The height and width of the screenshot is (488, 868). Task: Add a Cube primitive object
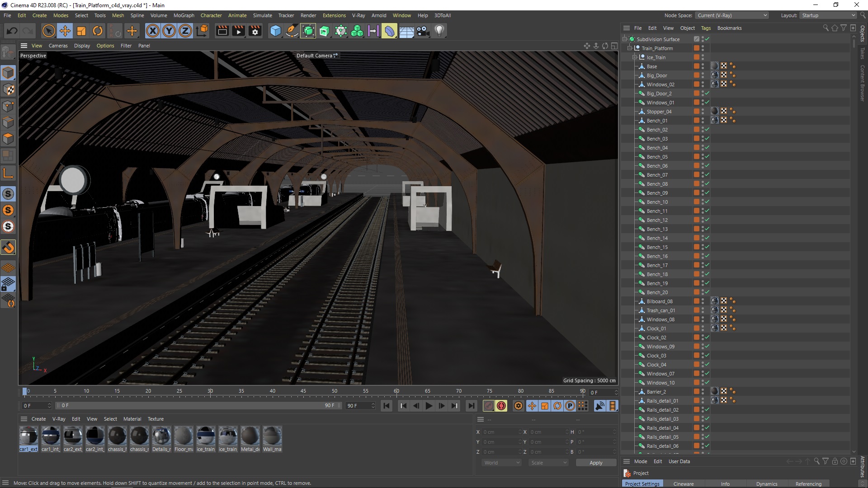pos(275,31)
